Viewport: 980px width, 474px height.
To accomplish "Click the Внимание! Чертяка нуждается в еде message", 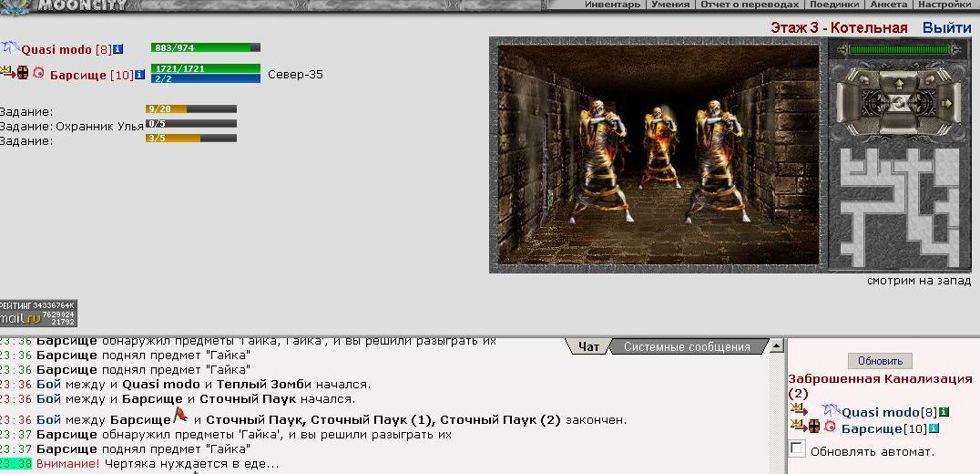I will tap(158, 464).
